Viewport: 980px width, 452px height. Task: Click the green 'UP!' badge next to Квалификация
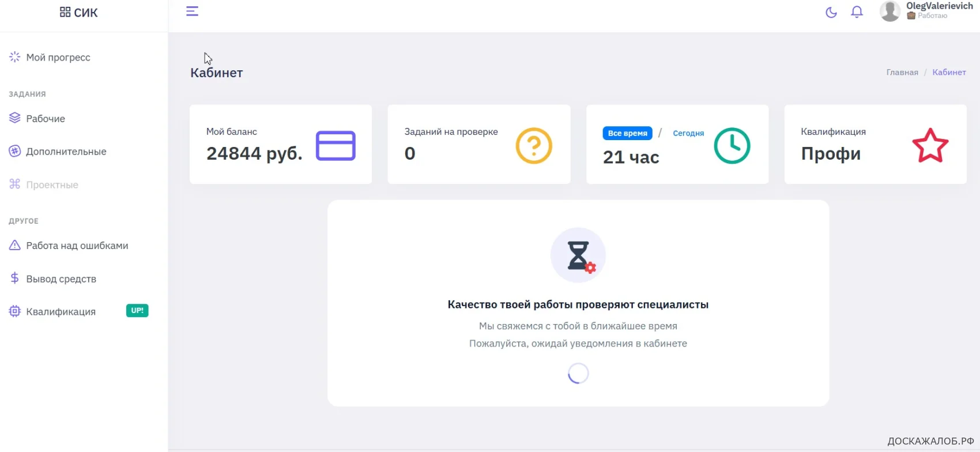pyautogui.click(x=137, y=311)
